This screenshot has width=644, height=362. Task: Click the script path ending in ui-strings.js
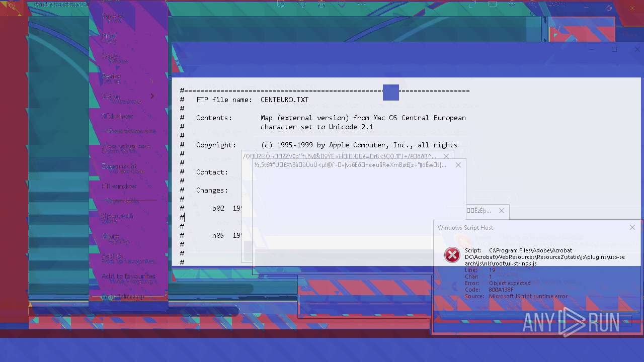[545, 257]
